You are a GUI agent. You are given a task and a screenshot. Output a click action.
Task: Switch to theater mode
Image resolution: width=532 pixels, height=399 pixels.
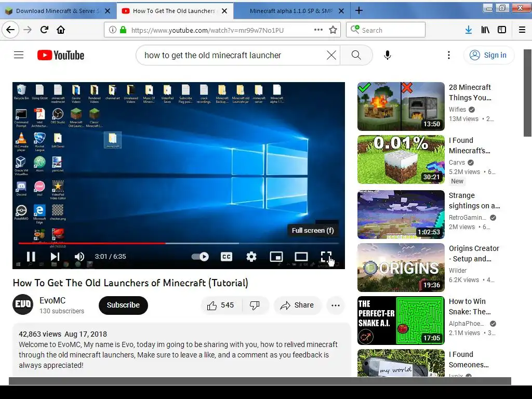(x=301, y=257)
